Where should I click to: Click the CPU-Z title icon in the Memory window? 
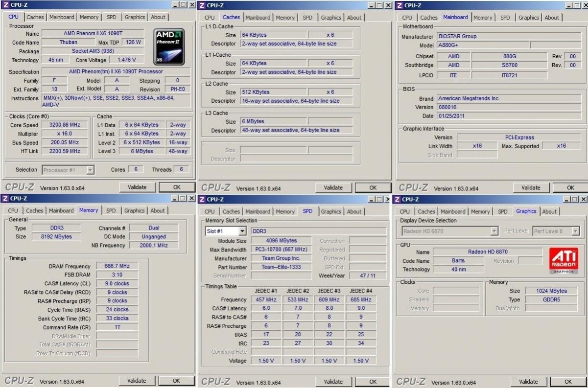point(5,198)
